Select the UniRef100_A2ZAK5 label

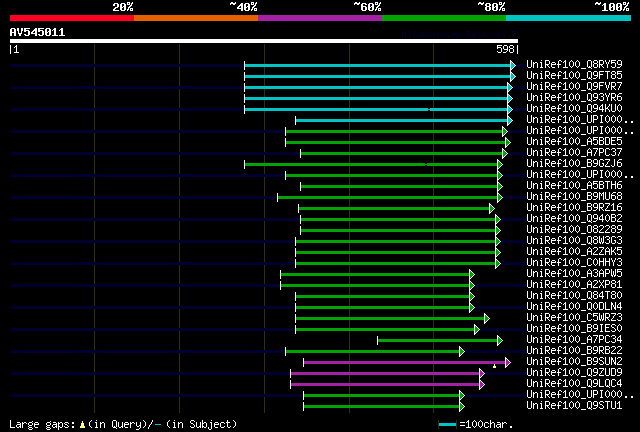[x=574, y=252]
